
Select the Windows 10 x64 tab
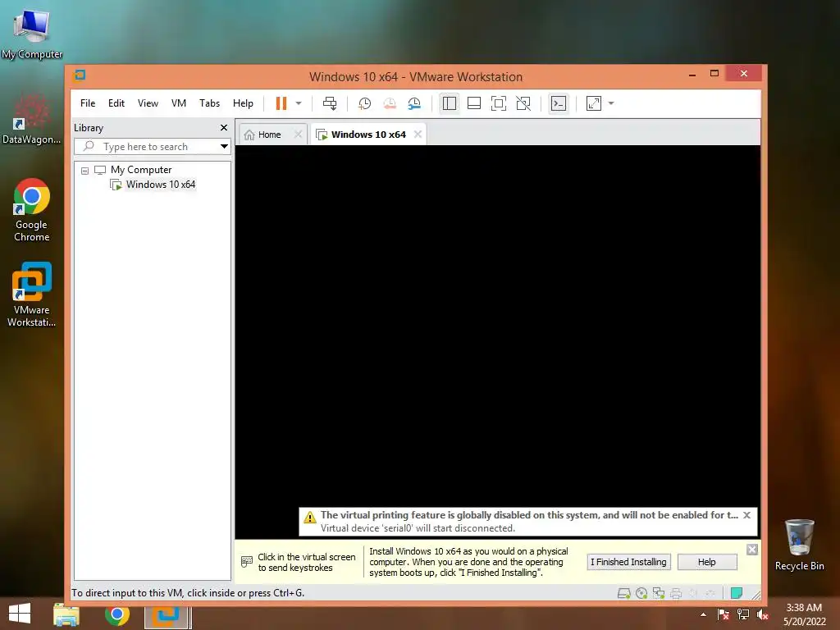pos(368,135)
